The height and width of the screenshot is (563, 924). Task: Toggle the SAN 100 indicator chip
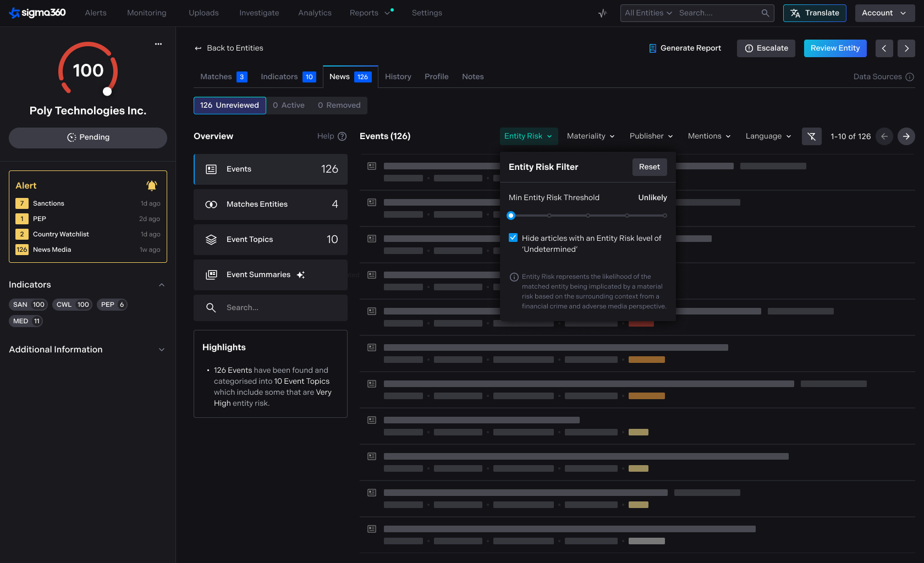click(29, 305)
